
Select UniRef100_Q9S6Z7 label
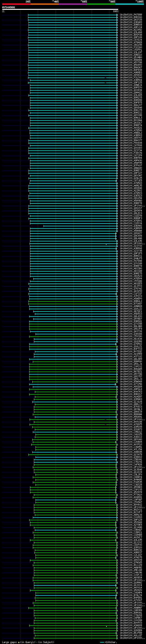point(131,233)
